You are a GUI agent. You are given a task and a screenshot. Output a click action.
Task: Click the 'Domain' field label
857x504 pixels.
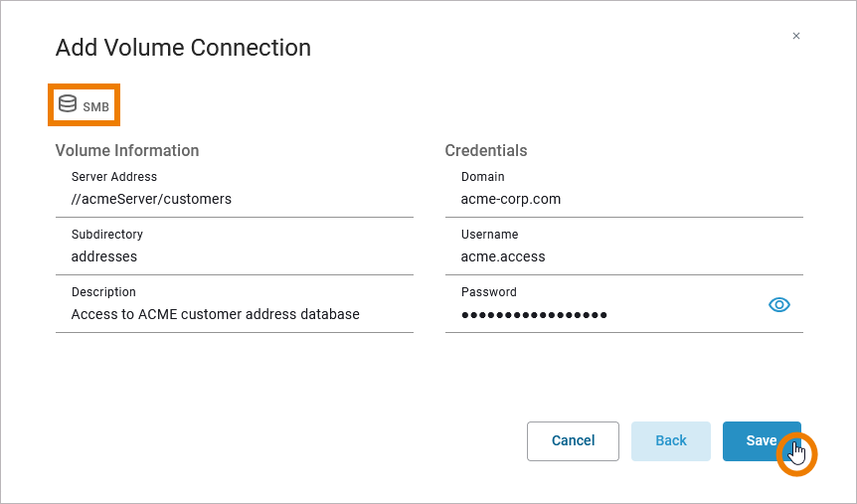click(x=483, y=177)
